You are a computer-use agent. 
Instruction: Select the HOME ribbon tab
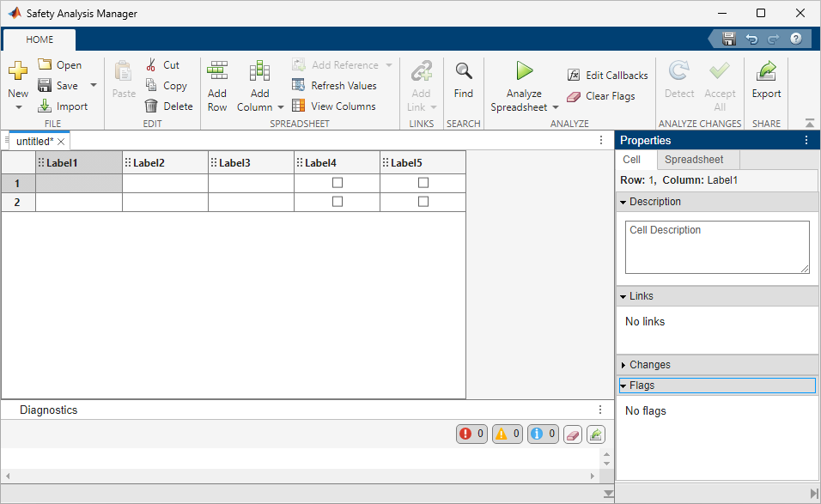[x=40, y=39]
